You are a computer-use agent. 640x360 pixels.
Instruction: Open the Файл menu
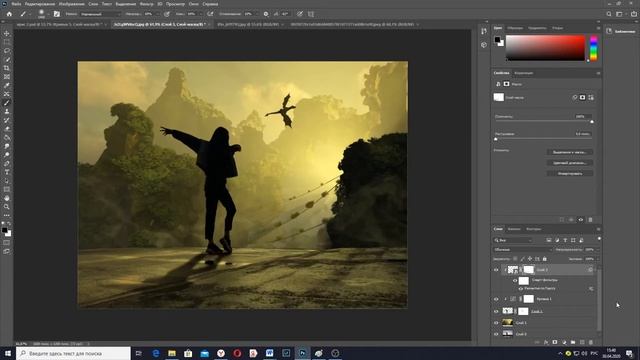coord(16,4)
